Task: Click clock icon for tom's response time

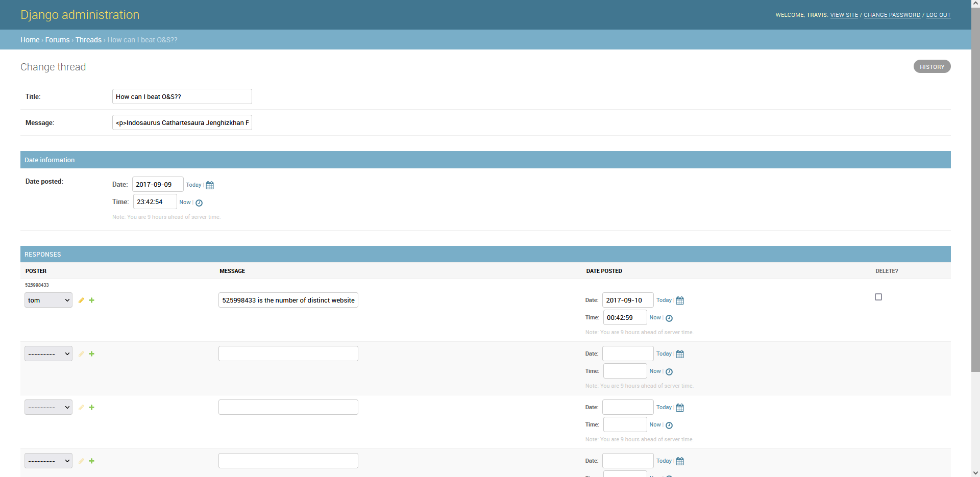Action: (x=669, y=318)
